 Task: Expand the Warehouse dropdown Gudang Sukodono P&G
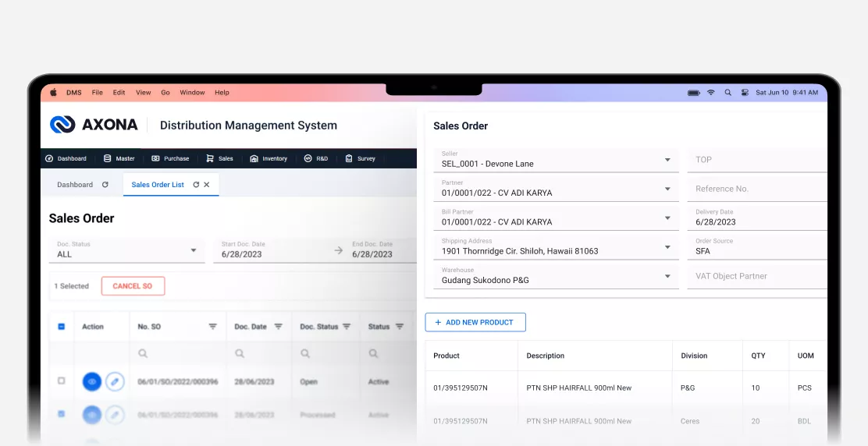click(667, 276)
